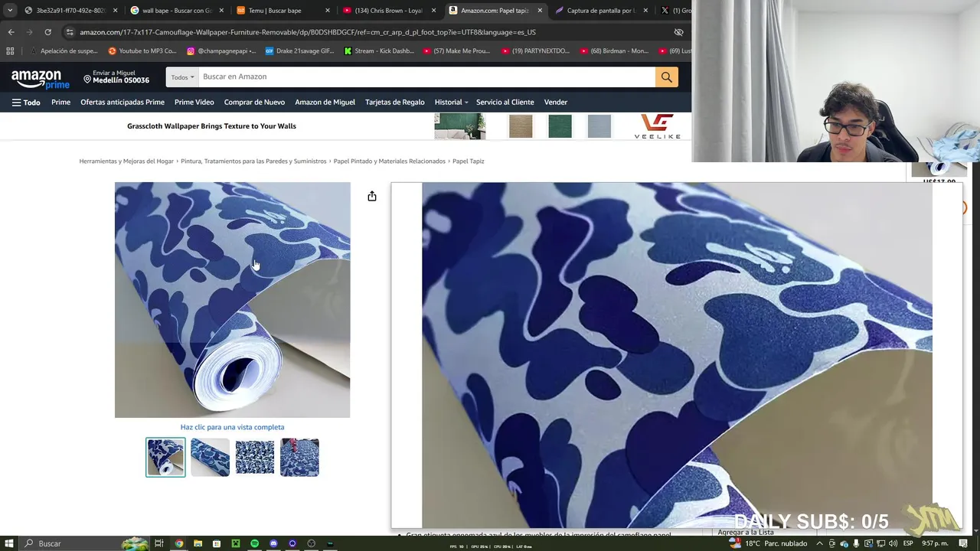Click the beige wallpaper swatch in ad banner
Screen dimensions: 980x551
point(521,126)
